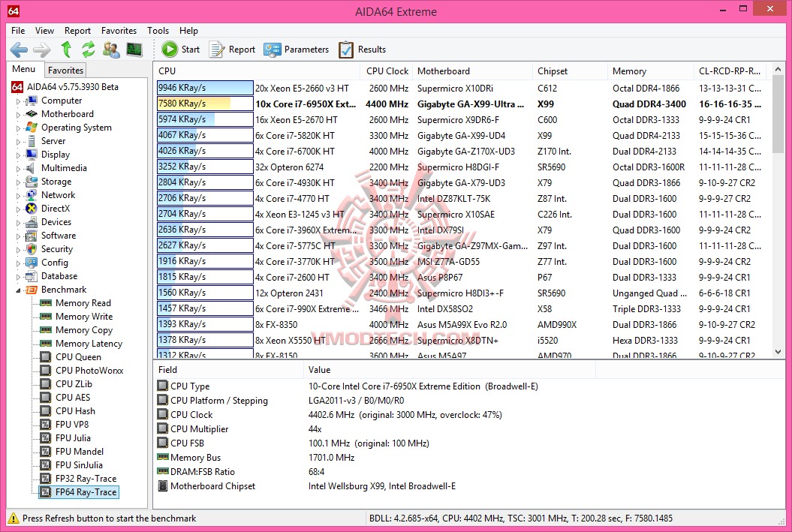Click the results list scroll-down arrow

click(x=778, y=352)
